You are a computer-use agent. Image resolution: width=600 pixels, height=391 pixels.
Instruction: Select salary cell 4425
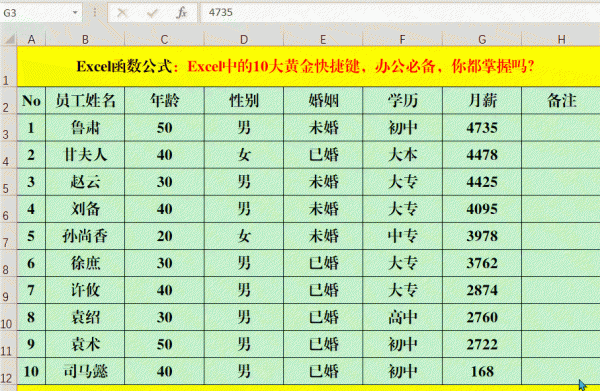point(482,182)
